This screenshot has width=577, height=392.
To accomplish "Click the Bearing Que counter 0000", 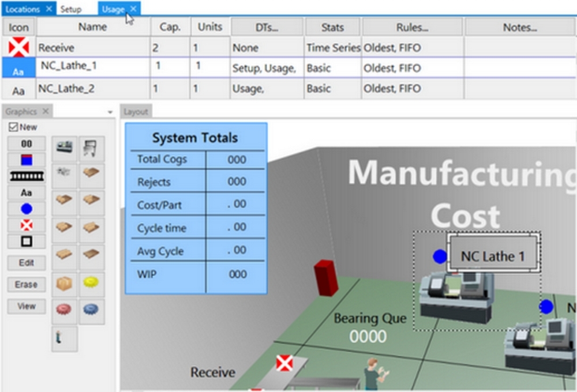I will [368, 337].
